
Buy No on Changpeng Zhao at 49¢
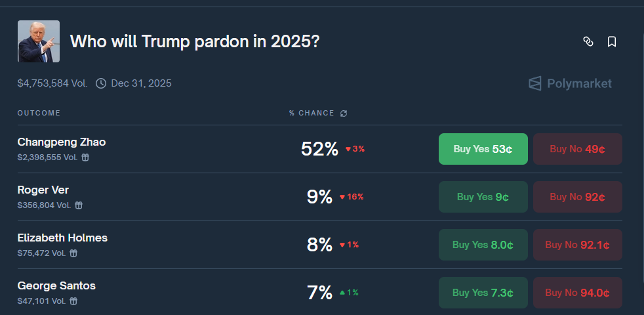pyautogui.click(x=577, y=149)
